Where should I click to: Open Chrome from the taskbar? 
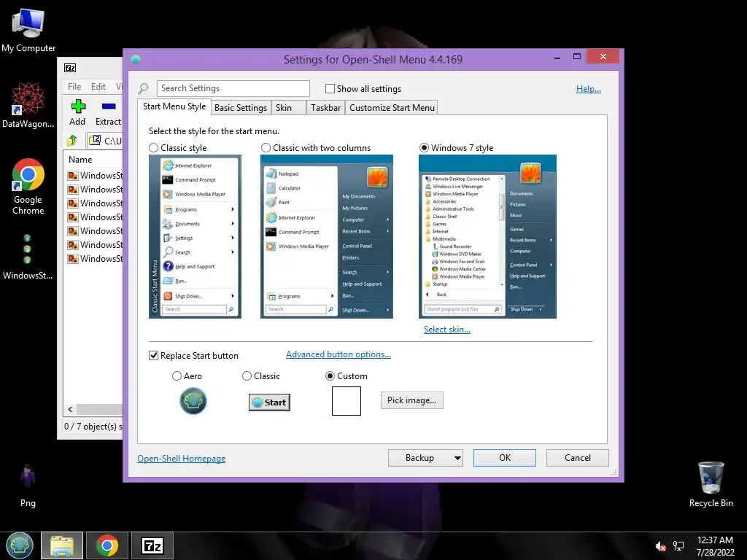107,545
